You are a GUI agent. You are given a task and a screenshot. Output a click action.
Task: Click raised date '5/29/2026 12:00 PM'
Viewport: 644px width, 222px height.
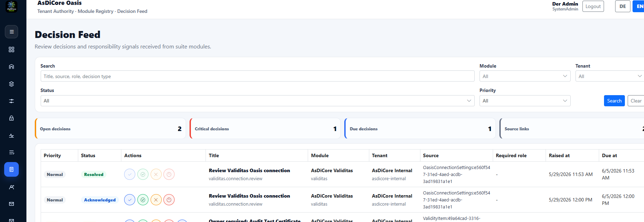click(570, 200)
